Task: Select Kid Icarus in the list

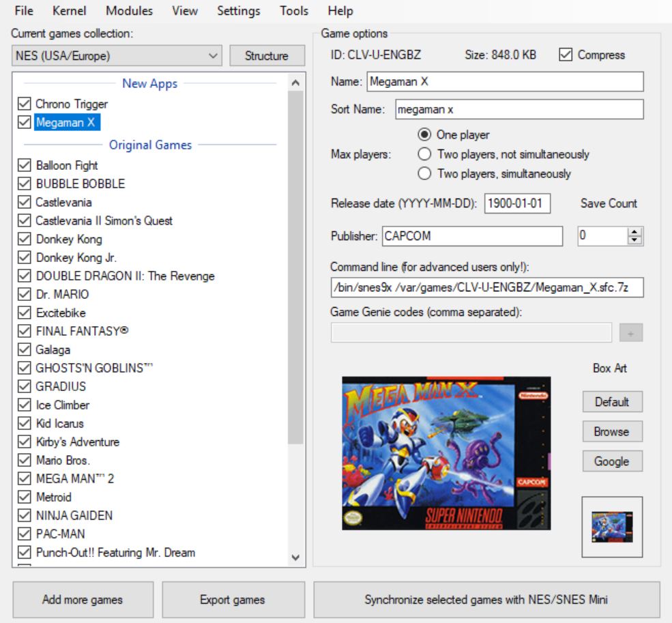Action: (60, 423)
